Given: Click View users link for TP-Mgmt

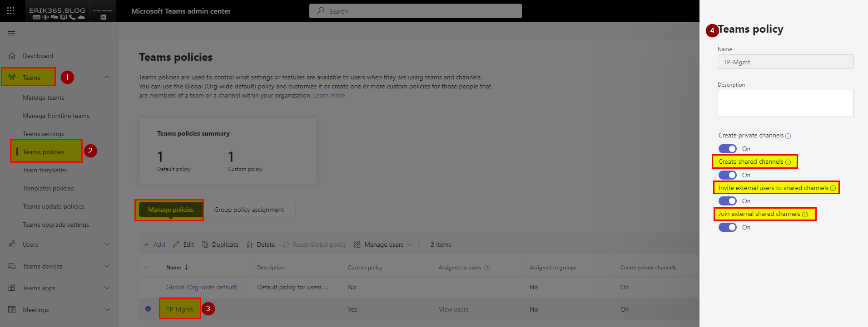Looking at the screenshot, I should [x=453, y=309].
